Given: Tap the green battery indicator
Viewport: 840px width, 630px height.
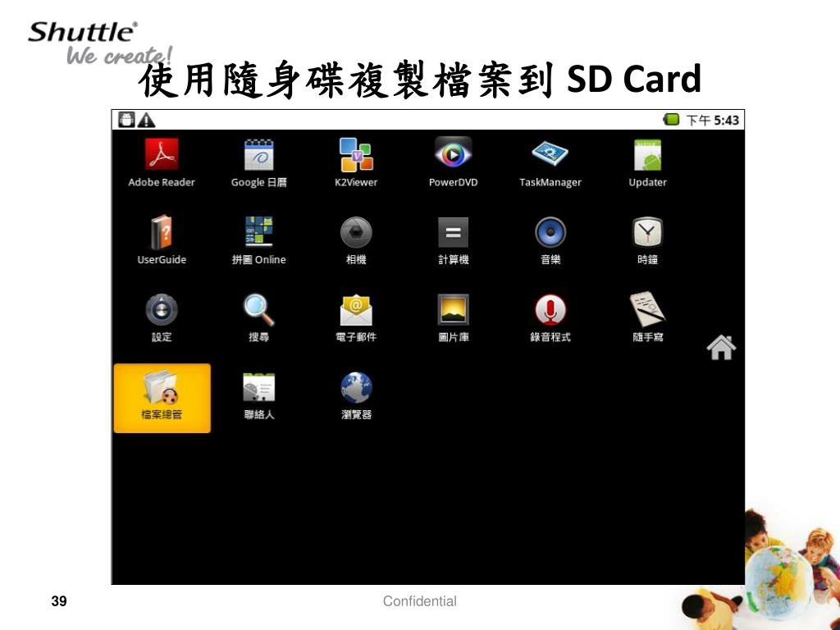Looking at the screenshot, I should [671, 120].
